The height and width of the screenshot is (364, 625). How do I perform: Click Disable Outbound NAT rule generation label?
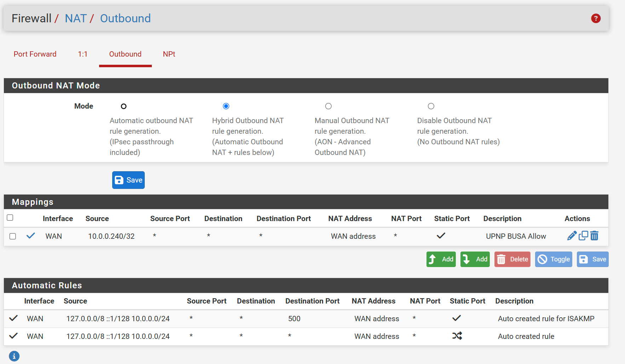(x=458, y=131)
